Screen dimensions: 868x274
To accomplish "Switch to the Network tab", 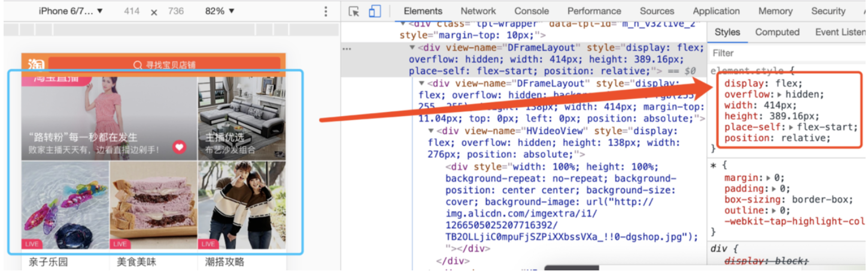I will [478, 11].
